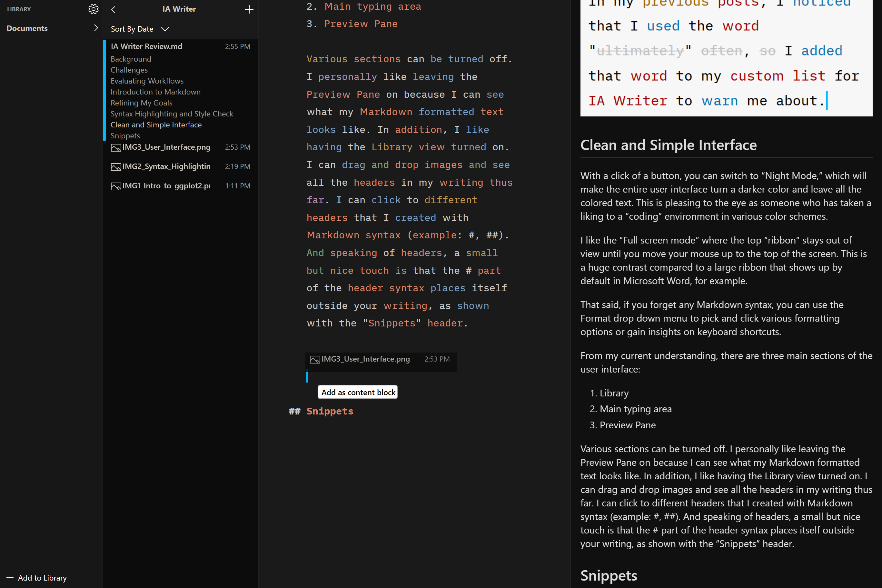The image size is (882, 588).
Task: Jump to Syntax Highlighting and Style Check
Action: (x=172, y=114)
